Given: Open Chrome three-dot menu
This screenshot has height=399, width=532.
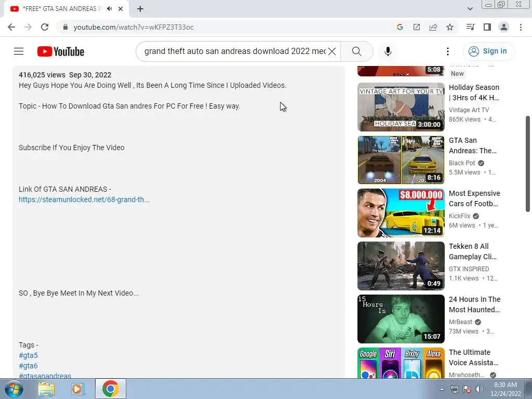Looking at the screenshot, I should pyautogui.click(x=521, y=27).
